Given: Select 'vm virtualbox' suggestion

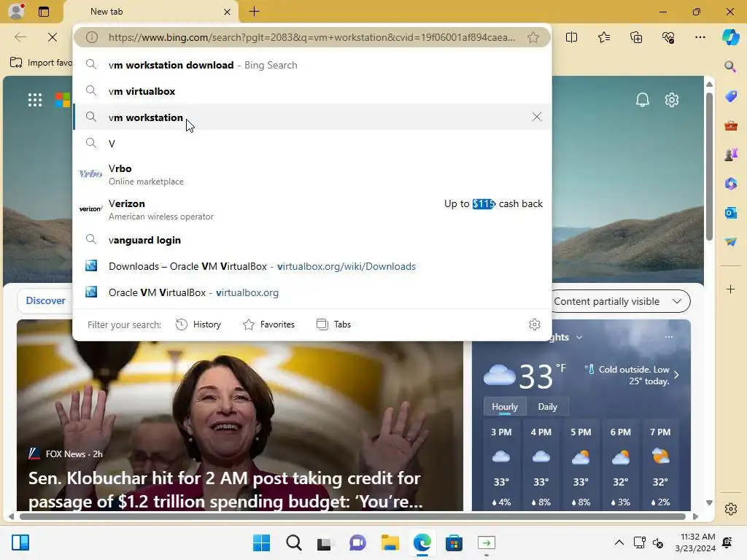Looking at the screenshot, I should point(312,91).
